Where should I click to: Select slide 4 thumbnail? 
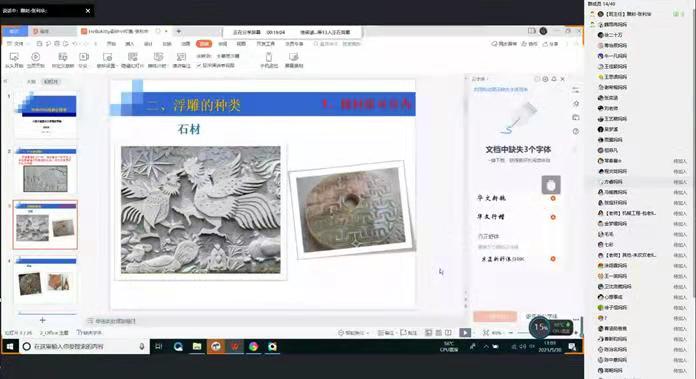45,280
